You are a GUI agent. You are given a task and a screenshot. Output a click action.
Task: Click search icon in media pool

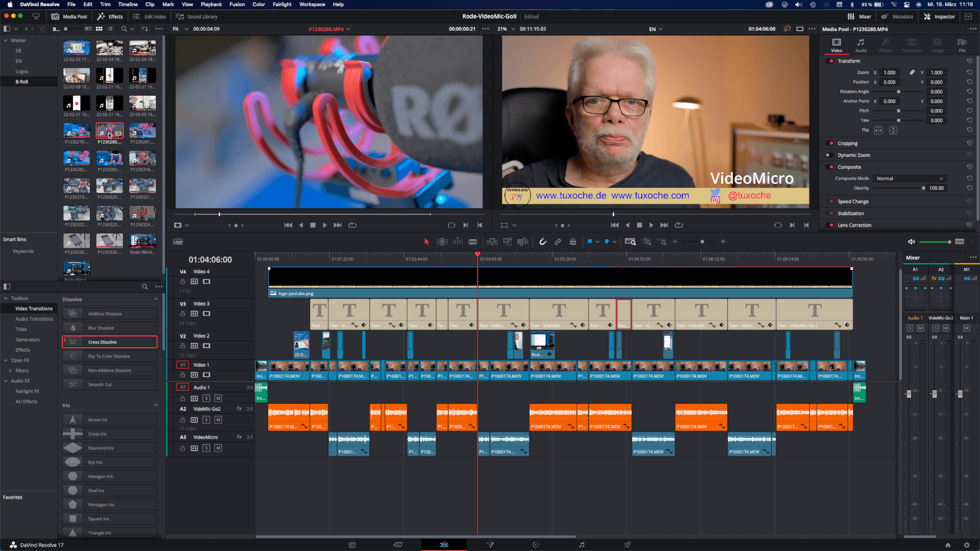tap(124, 29)
